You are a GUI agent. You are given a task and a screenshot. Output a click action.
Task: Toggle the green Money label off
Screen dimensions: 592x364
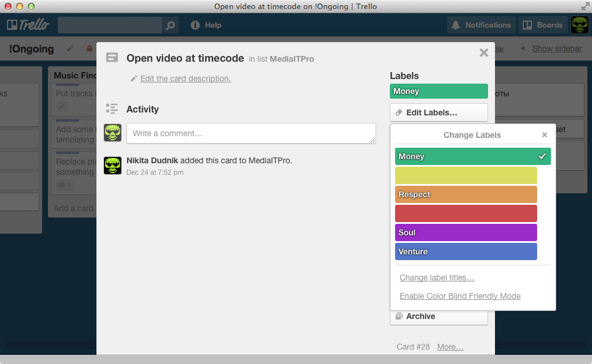pyautogui.click(x=472, y=156)
